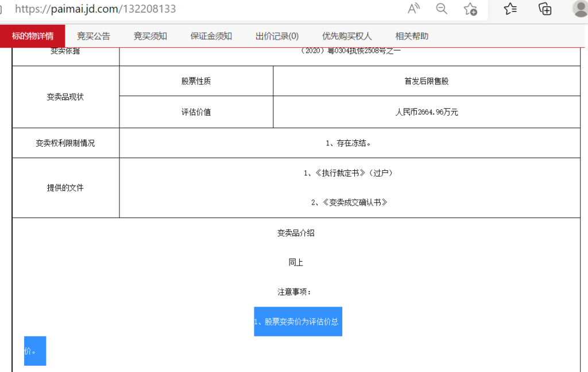Add this page to favorites with star icon
The height and width of the screenshot is (372, 588).
(x=470, y=9)
